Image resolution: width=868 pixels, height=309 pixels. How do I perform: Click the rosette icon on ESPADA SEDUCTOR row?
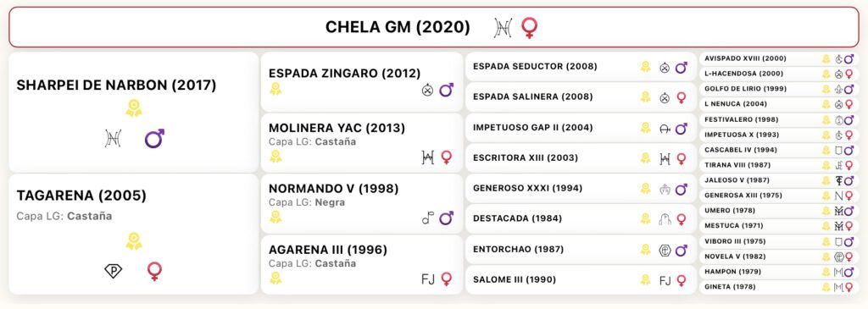645,67
